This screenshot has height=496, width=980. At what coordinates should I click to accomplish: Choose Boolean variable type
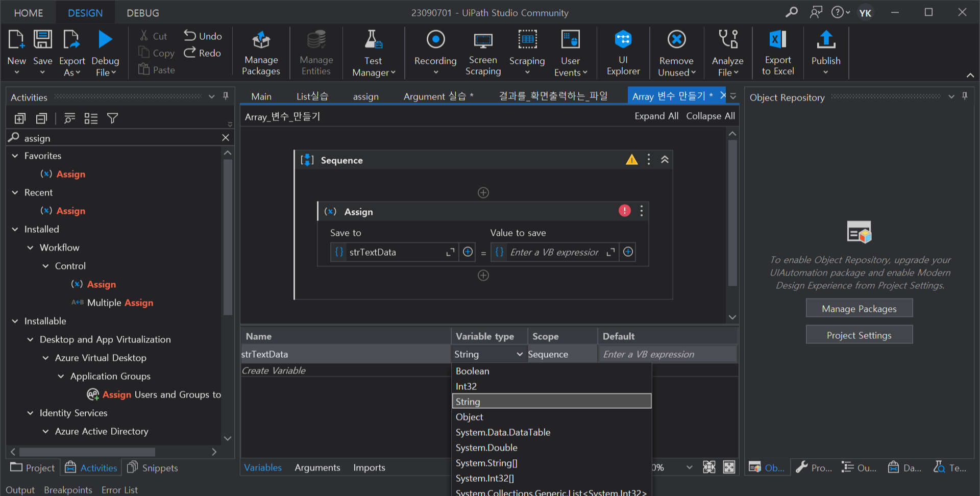pos(552,371)
